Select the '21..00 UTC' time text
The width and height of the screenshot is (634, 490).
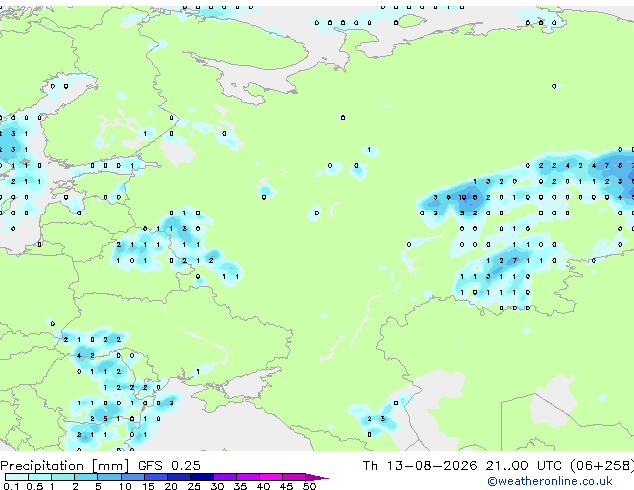[x=523, y=466]
